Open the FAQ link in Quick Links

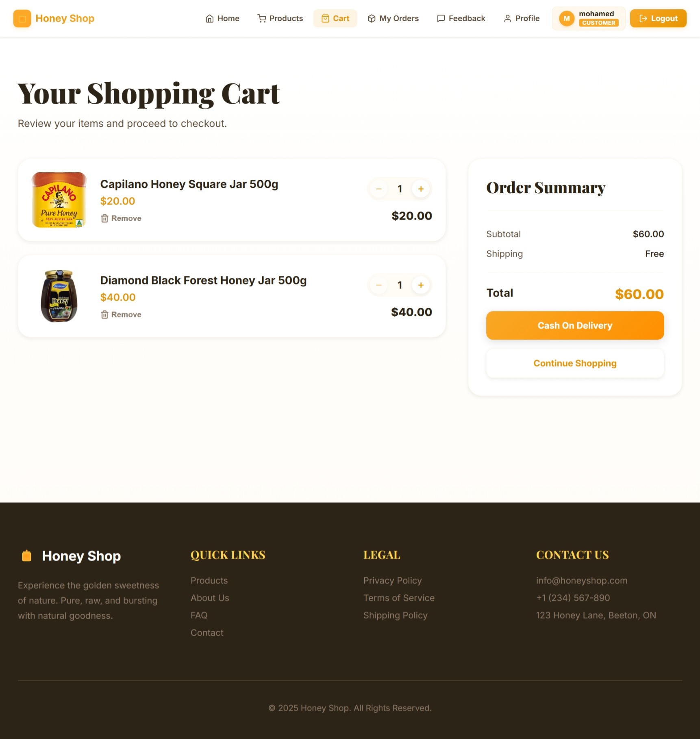click(x=199, y=616)
